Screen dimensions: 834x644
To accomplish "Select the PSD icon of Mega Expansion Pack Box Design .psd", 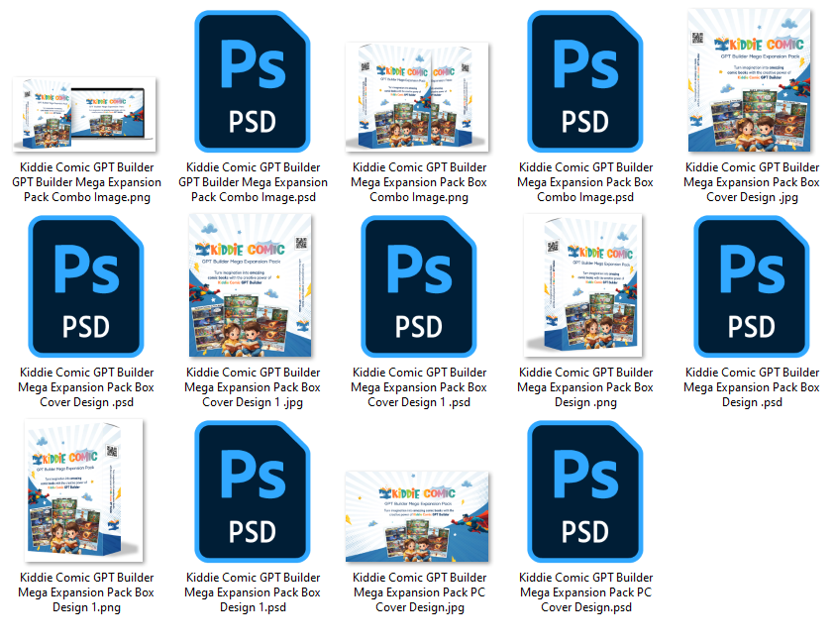I will [x=752, y=286].
